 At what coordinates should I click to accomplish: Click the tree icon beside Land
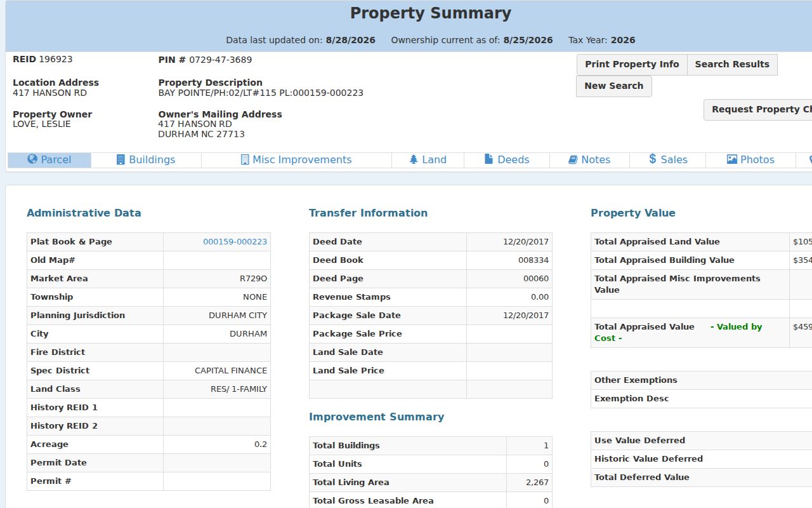(x=414, y=159)
